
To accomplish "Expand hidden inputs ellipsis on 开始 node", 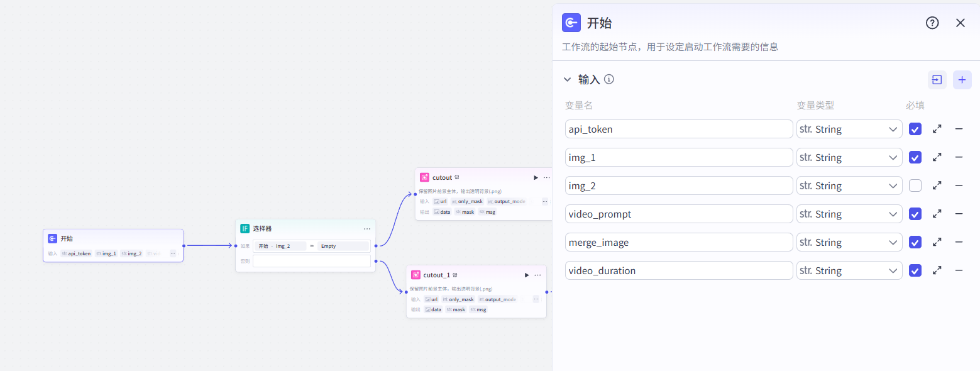I will (173, 253).
